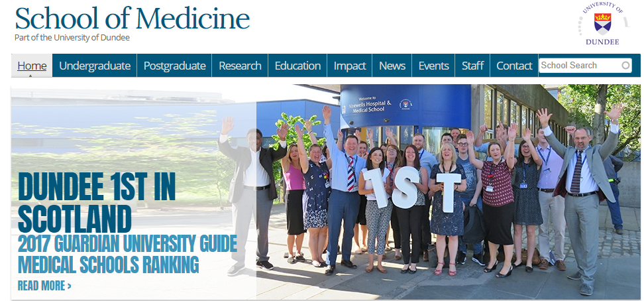Click the Dundee 1st in Scotland headline
This screenshot has height=301, width=644.
click(97, 202)
